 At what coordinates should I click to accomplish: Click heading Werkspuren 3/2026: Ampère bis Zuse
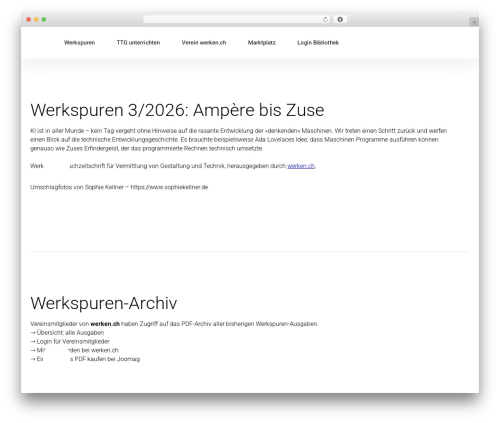(177, 110)
